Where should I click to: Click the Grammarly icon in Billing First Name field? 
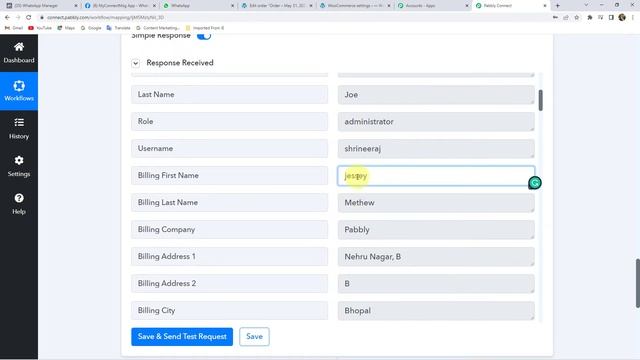coord(535,183)
